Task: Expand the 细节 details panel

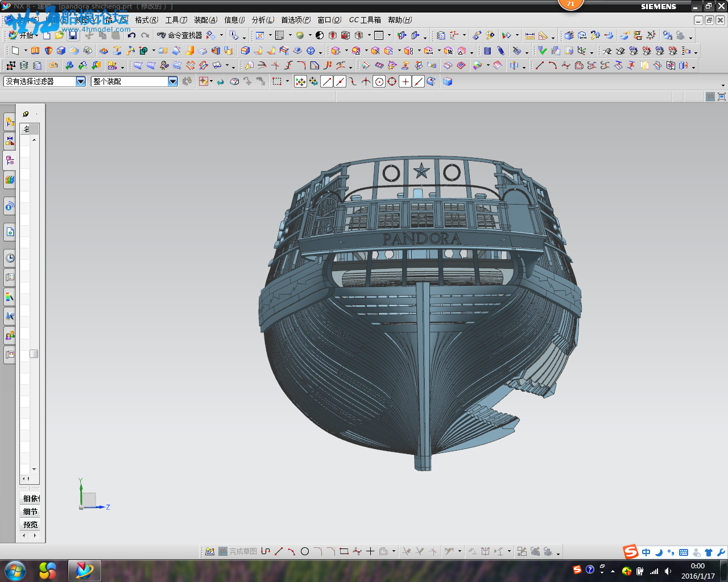Action: 30,512
